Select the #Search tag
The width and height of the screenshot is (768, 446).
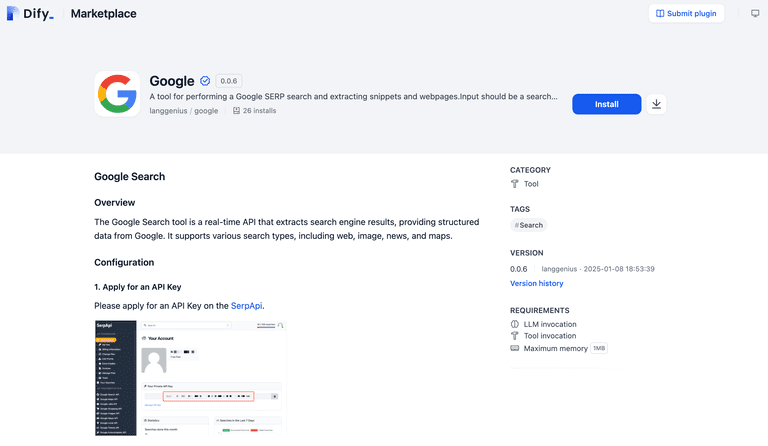pos(529,225)
